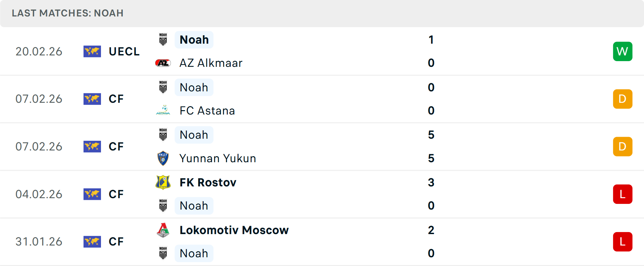This screenshot has width=644, height=266.
Task: Click the world flag icon in the 31.01.26 row
Action: [x=92, y=242]
